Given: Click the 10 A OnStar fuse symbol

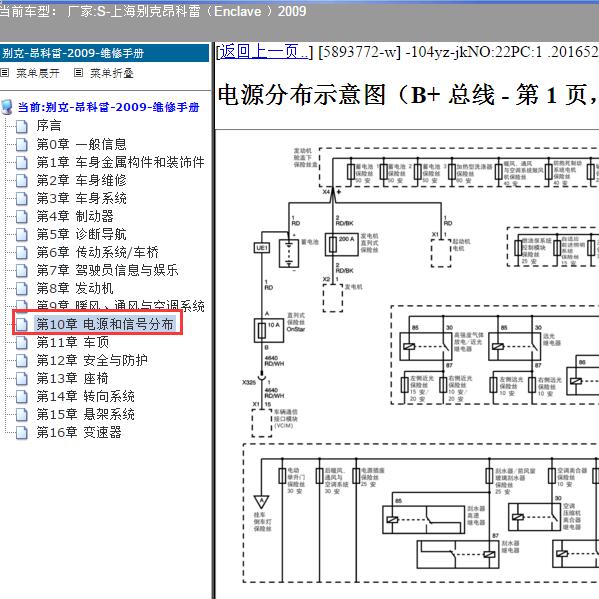Looking at the screenshot, I should 269,330.
